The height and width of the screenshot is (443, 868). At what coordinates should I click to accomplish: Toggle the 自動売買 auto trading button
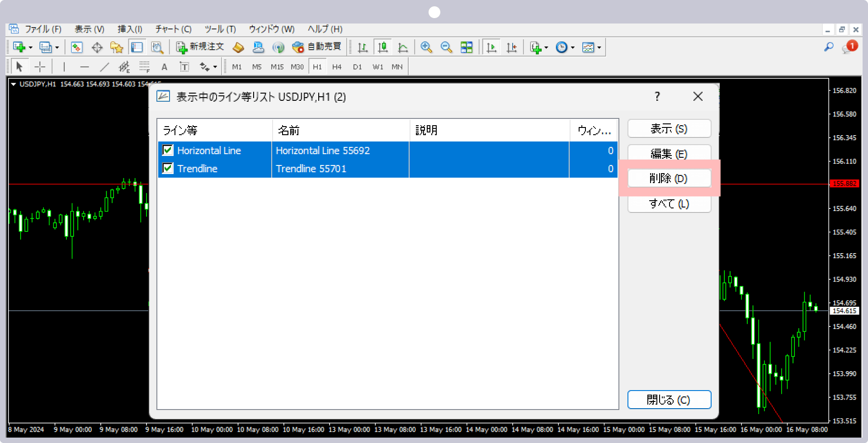[x=316, y=47]
